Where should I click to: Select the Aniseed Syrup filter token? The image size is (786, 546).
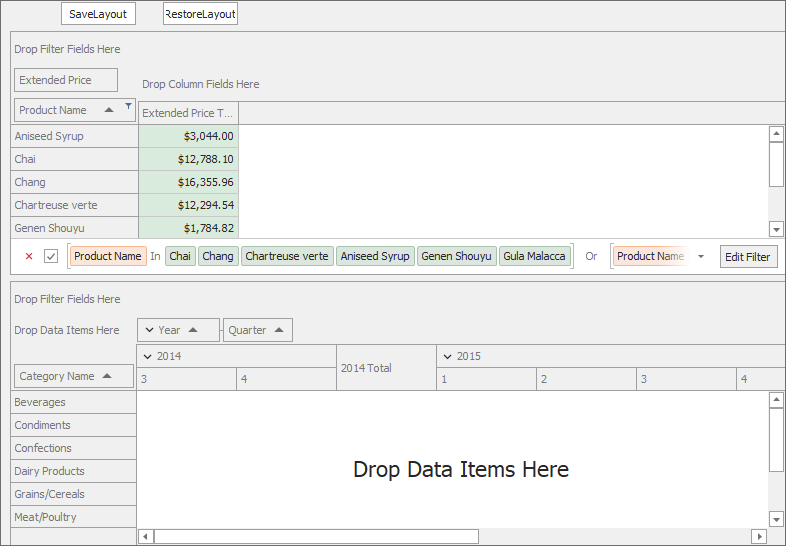375,256
